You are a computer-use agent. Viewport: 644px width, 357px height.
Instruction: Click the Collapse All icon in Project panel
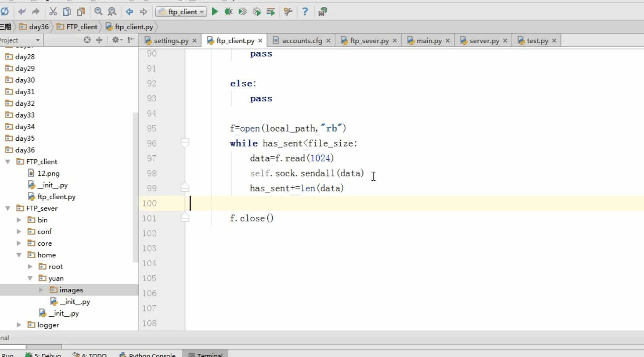tap(99, 40)
